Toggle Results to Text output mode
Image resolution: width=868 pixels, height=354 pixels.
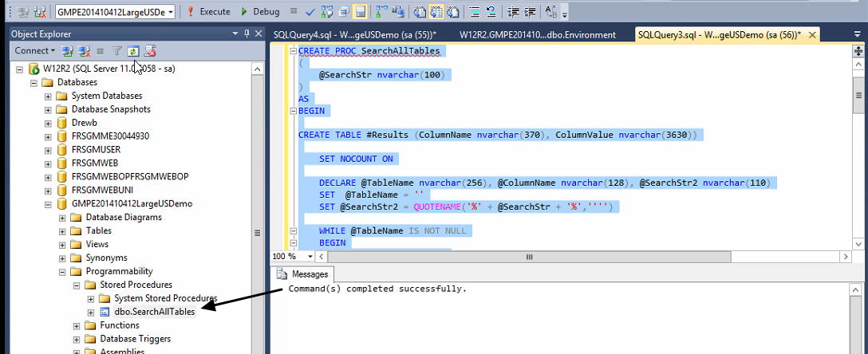[420, 12]
